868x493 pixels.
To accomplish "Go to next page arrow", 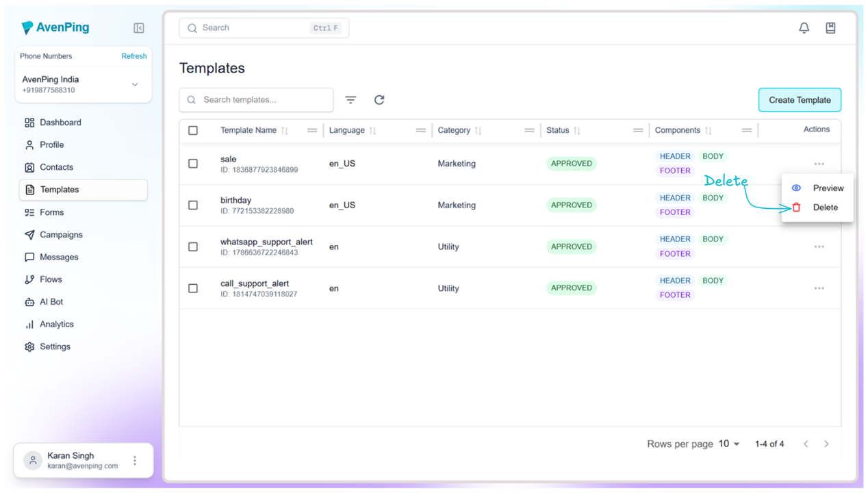I will click(826, 444).
